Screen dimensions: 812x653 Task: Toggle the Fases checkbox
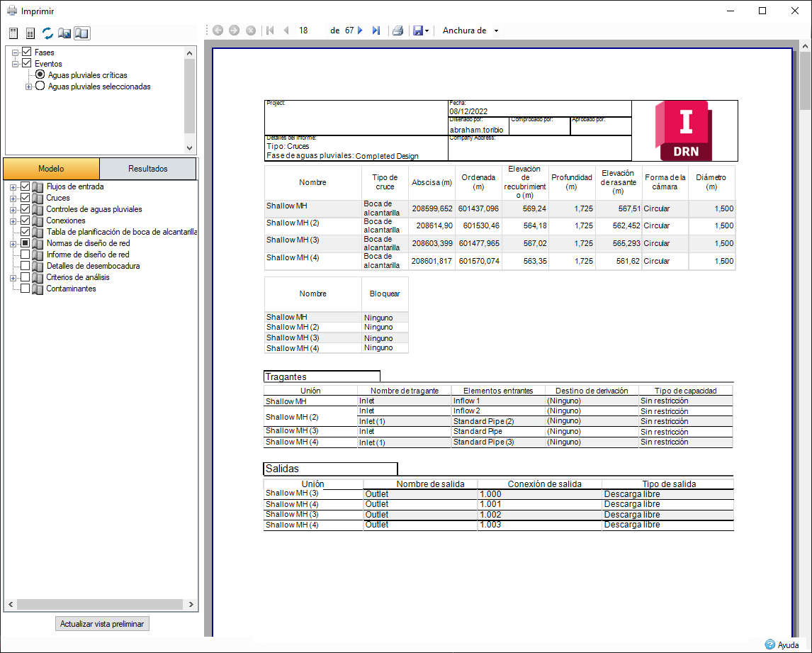(27, 52)
